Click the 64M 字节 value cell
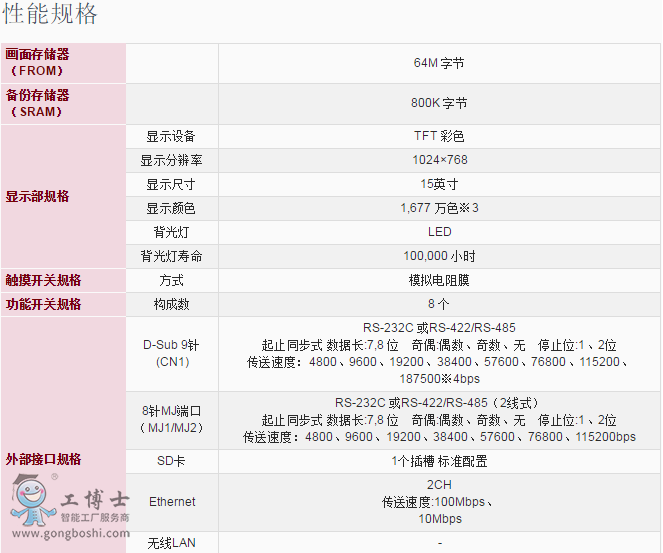Image resolution: width=663 pixels, height=553 pixels. [x=439, y=63]
